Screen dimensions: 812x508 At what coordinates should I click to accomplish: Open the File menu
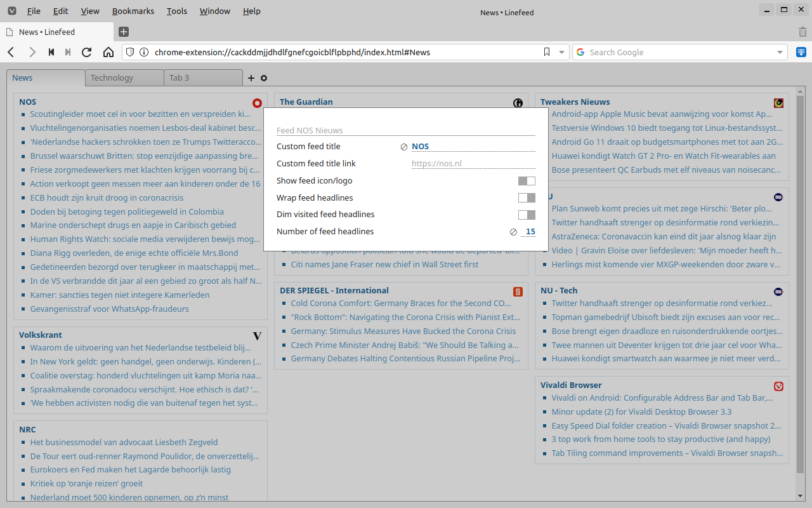click(34, 11)
